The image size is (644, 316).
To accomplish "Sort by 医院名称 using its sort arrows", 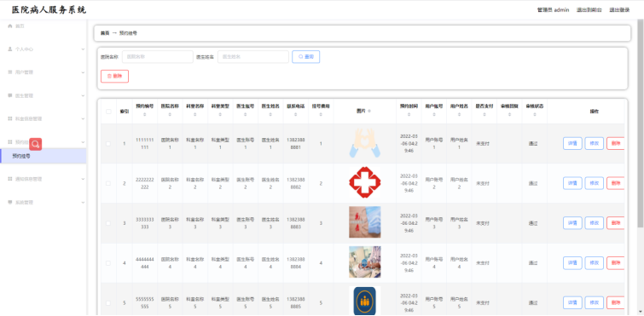I will point(170,115).
